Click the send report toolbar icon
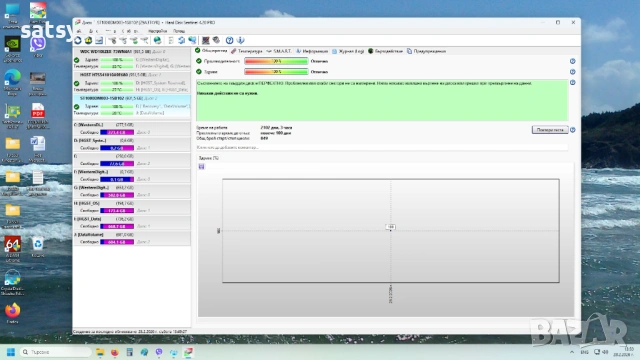The width and height of the screenshot is (640, 360). [x=99, y=40]
